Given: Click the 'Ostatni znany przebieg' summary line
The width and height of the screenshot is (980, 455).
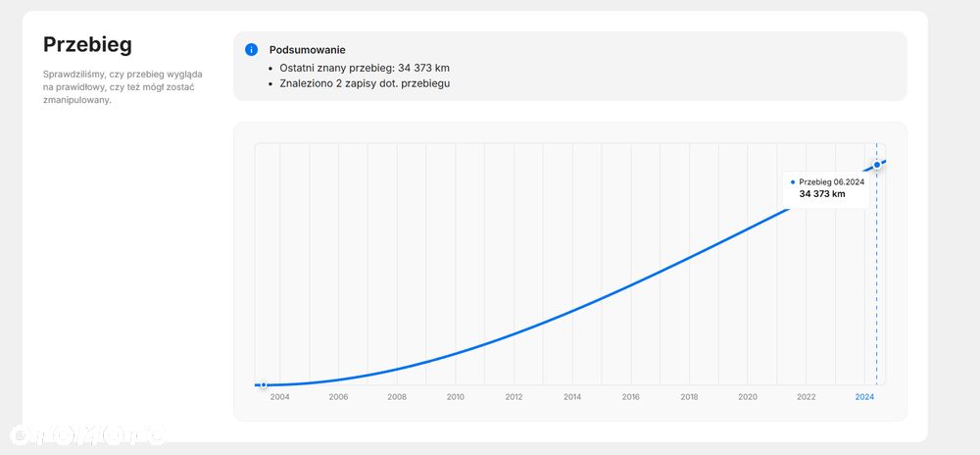Looking at the screenshot, I should point(365,68).
